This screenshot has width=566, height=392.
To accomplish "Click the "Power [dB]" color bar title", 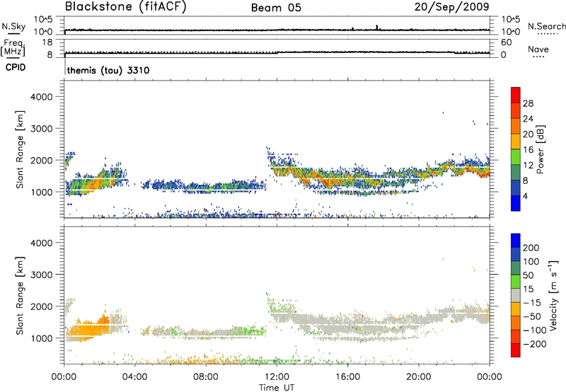I will 540,149.
